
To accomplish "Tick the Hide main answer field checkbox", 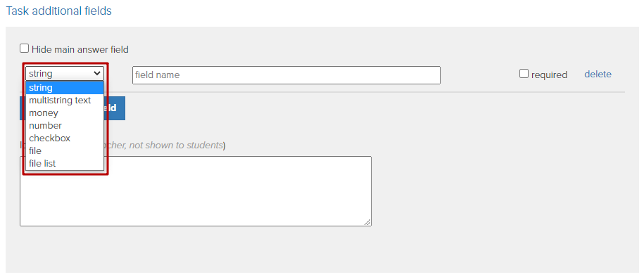I will [x=25, y=49].
